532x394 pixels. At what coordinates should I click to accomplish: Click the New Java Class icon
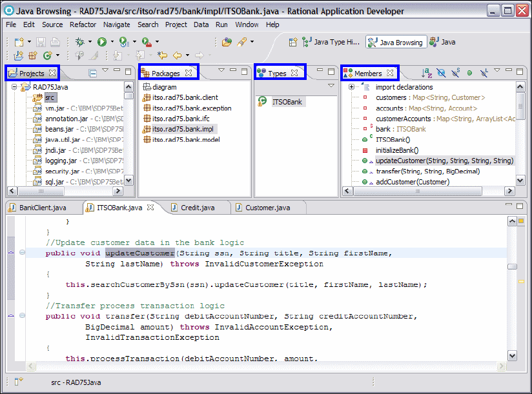pyautogui.click(x=47, y=56)
